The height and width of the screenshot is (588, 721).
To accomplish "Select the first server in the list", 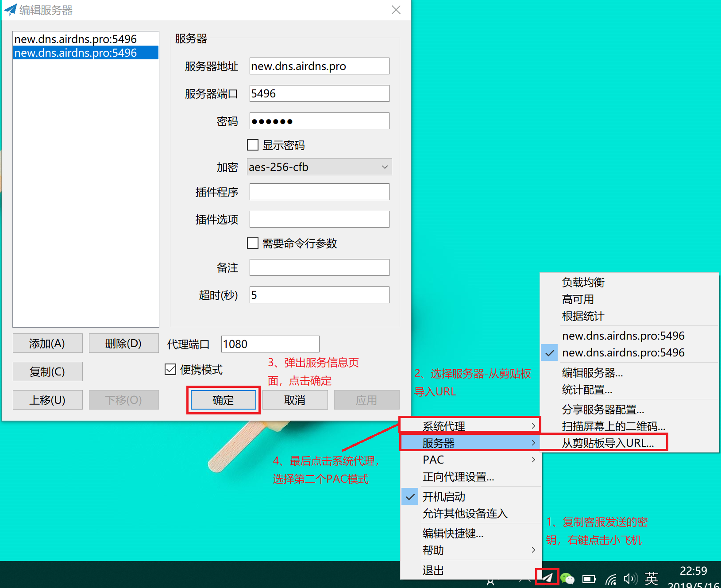I will click(76, 39).
